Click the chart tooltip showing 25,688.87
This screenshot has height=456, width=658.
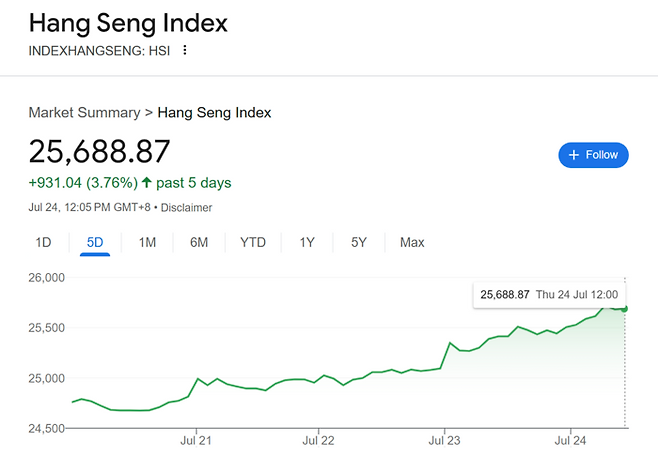[x=548, y=294]
